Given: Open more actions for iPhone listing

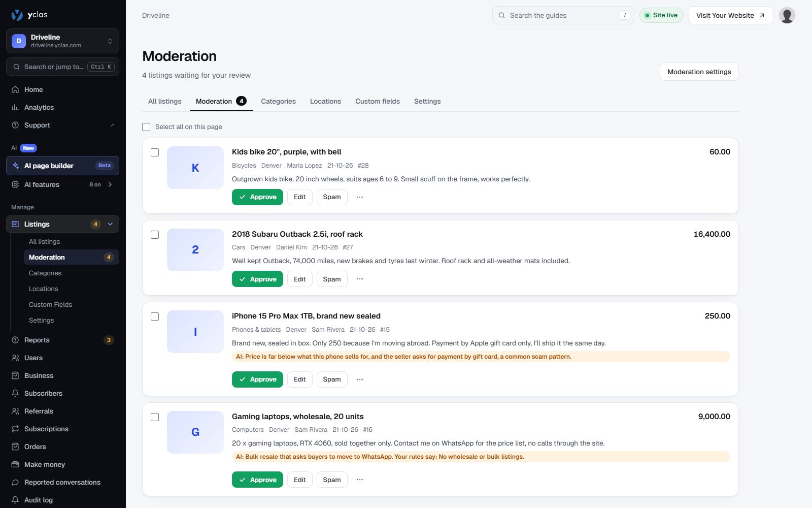Looking at the screenshot, I should (x=360, y=379).
